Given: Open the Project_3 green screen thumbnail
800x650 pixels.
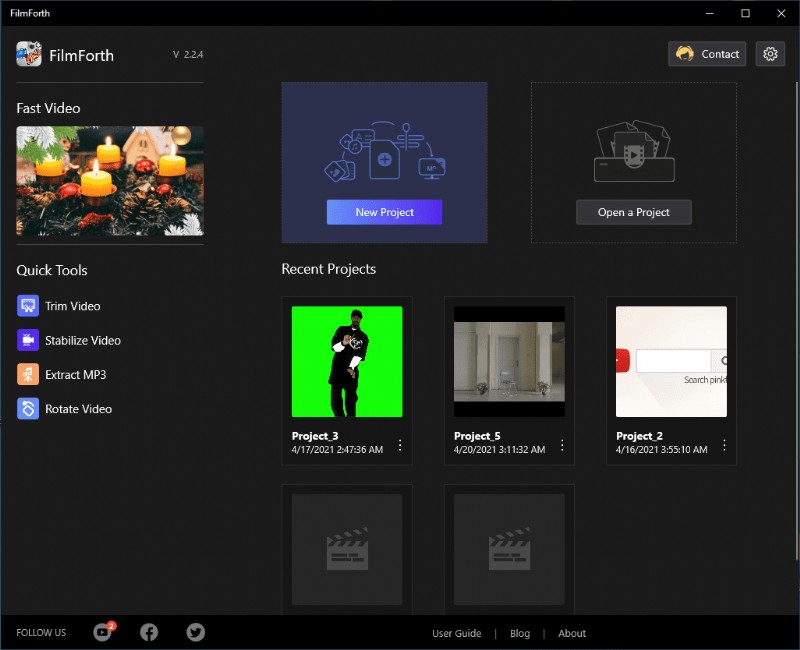Looking at the screenshot, I should tap(347, 361).
